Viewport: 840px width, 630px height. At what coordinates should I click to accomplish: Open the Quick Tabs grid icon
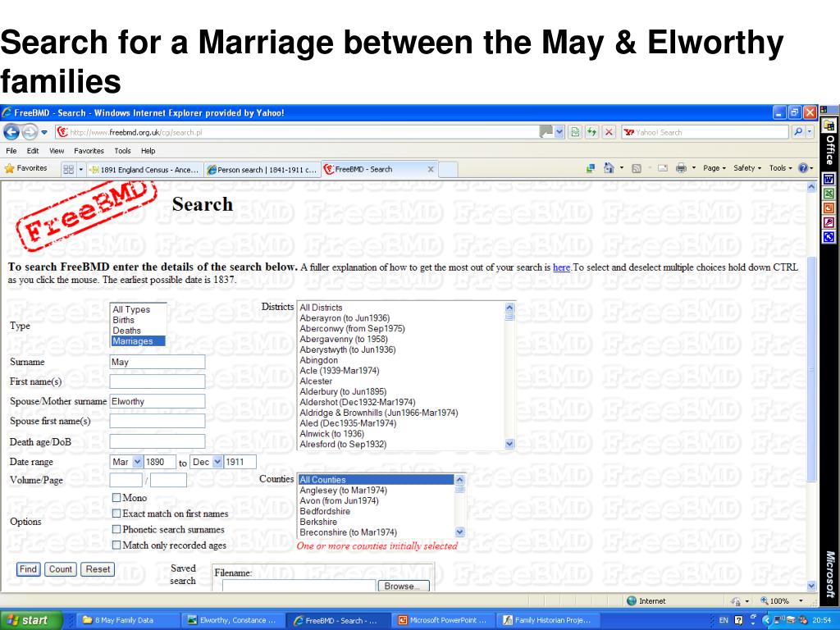pyautogui.click(x=68, y=169)
